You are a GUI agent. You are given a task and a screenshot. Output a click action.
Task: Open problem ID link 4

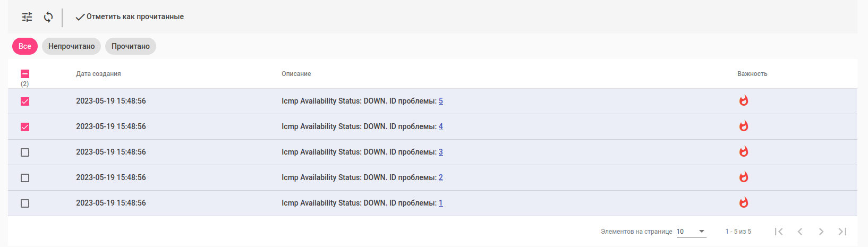441,126
